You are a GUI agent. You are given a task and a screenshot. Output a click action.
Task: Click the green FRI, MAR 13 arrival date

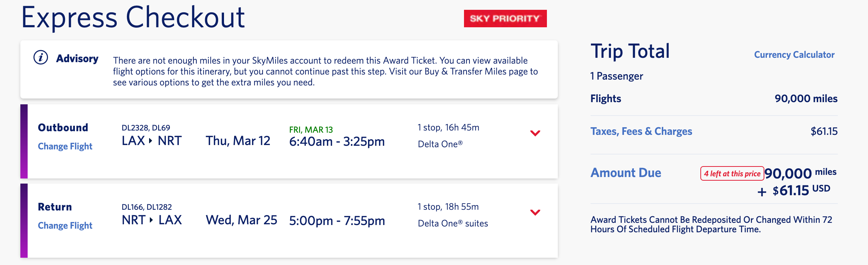pyautogui.click(x=311, y=130)
